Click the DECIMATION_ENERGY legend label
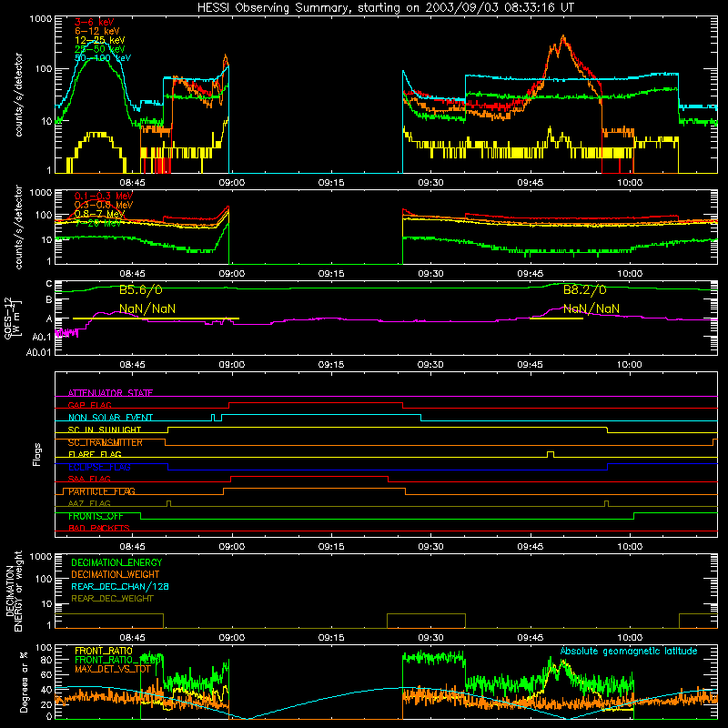The width and height of the screenshot is (728, 728). pos(116,562)
